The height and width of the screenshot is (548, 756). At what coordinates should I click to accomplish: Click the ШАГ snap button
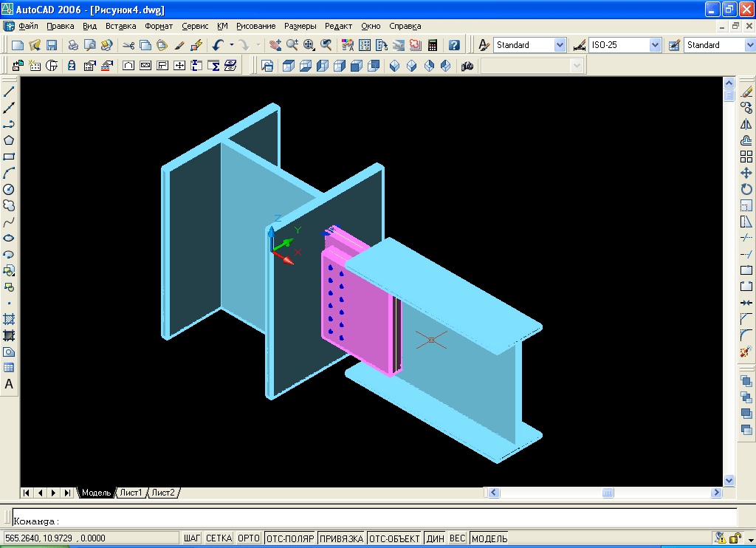coord(192,538)
